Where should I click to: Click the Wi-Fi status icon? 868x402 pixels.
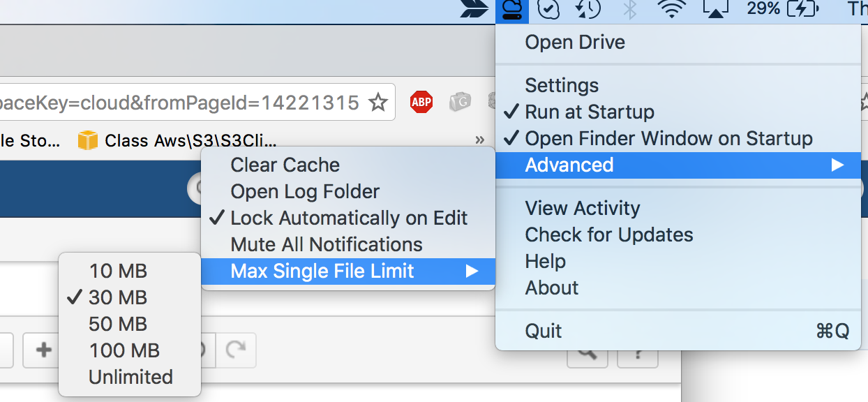673,9
